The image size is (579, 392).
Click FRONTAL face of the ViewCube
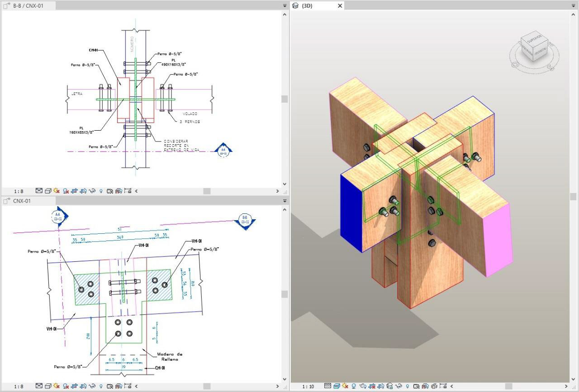(x=540, y=51)
